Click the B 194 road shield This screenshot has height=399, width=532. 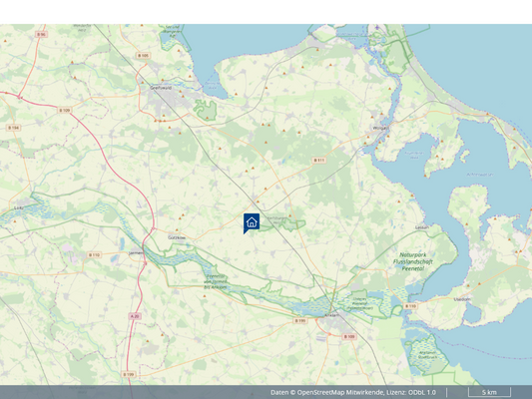click(x=14, y=128)
